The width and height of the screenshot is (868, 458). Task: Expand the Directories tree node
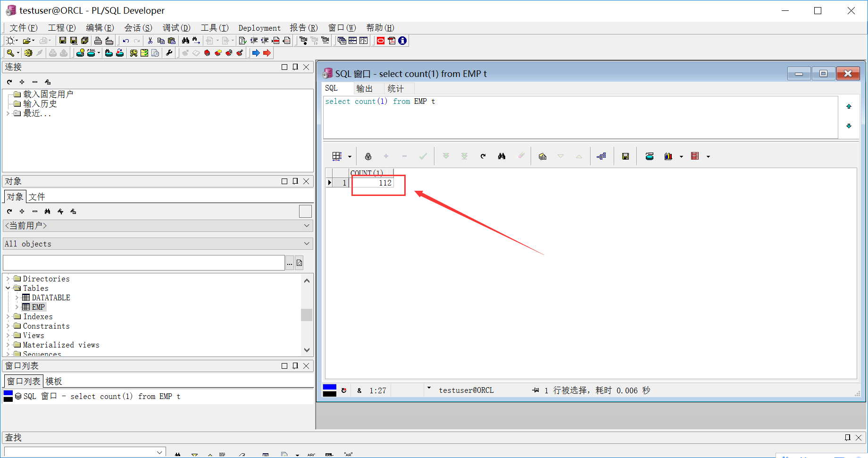8,279
